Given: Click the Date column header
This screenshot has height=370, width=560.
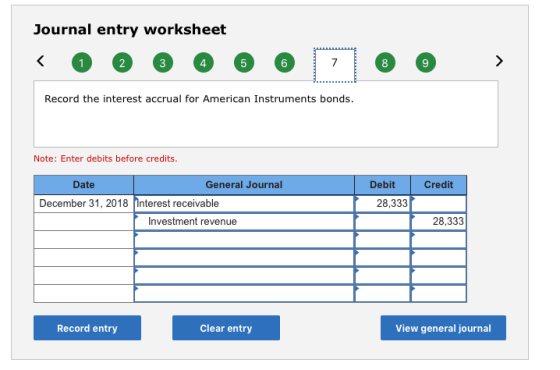Looking at the screenshot, I should point(84,185).
